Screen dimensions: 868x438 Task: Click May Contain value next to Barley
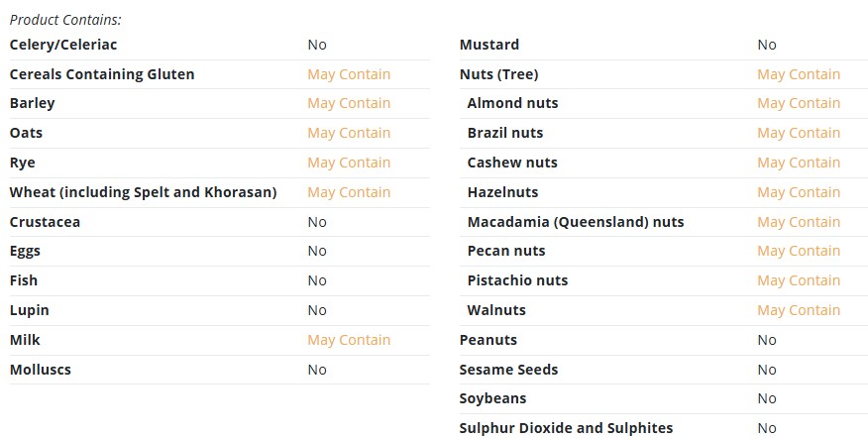tap(349, 103)
